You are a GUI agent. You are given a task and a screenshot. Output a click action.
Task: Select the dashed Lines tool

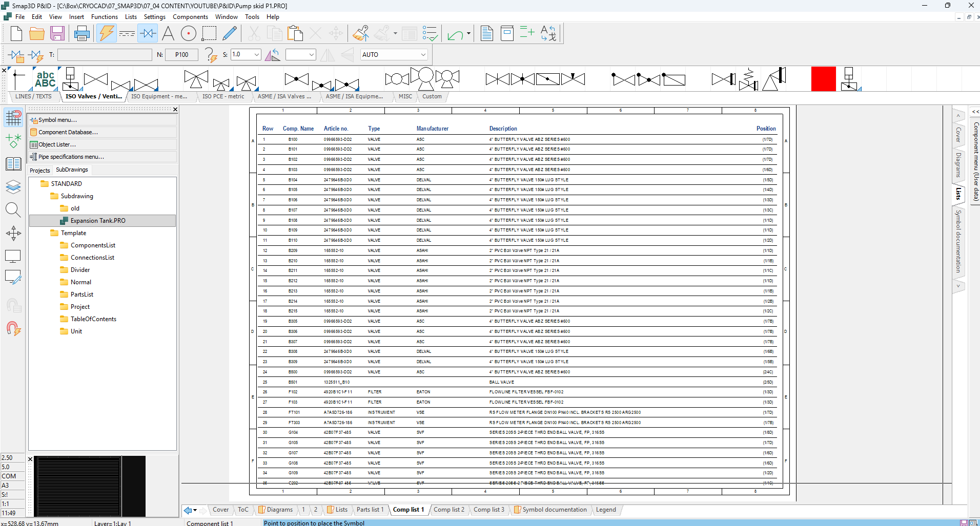click(127, 34)
